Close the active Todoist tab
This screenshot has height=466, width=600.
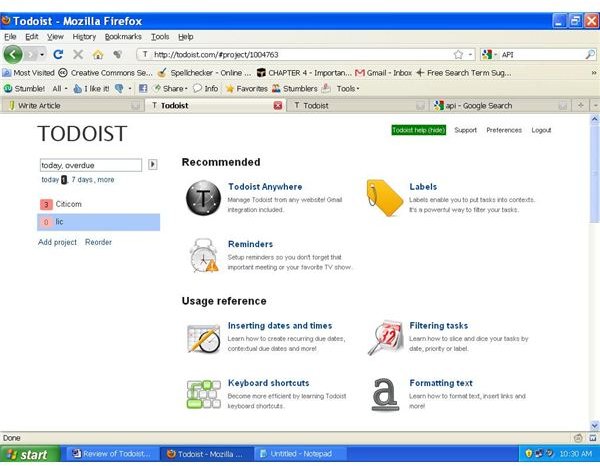[x=278, y=106]
